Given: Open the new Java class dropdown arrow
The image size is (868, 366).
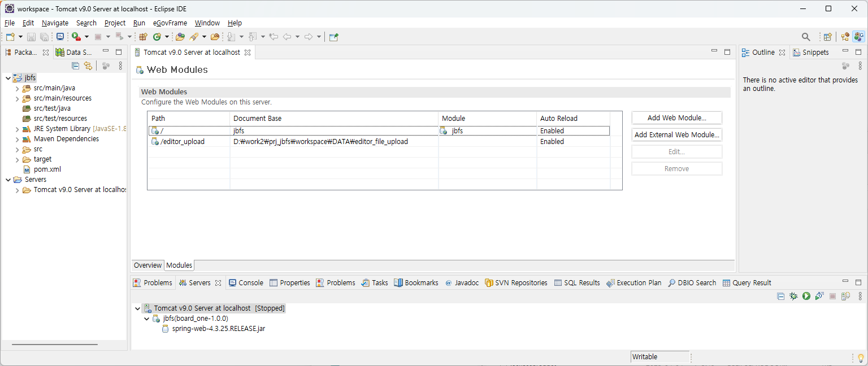Looking at the screenshot, I should (x=167, y=37).
